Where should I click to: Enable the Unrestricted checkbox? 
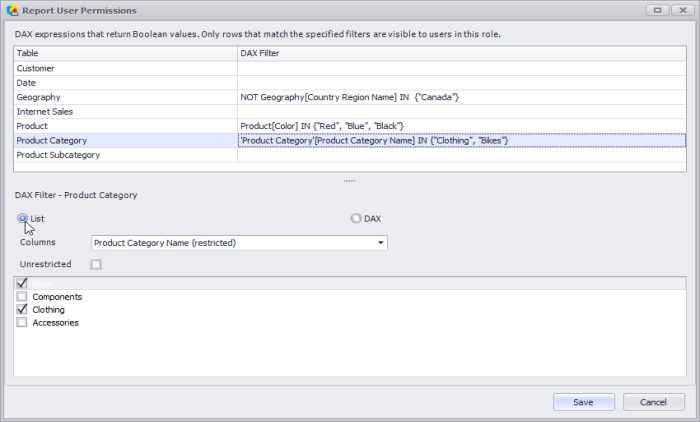[x=96, y=264]
